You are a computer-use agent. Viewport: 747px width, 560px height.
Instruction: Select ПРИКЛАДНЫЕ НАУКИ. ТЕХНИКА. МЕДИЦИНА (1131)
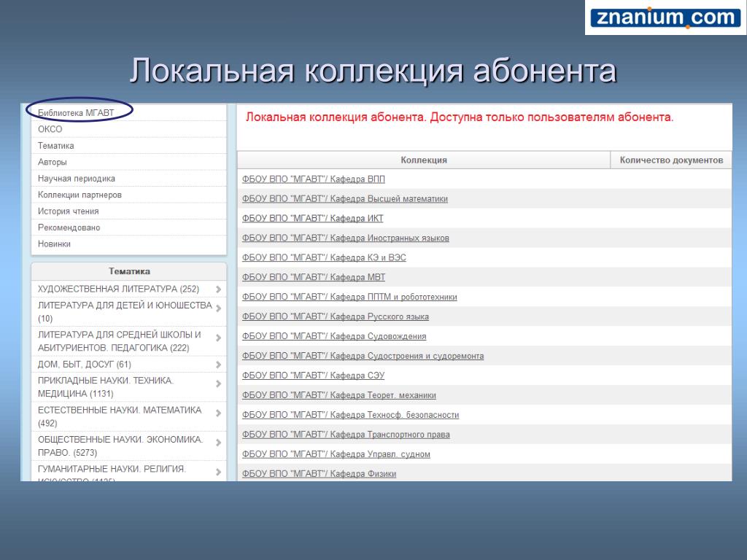coord(105,387)
